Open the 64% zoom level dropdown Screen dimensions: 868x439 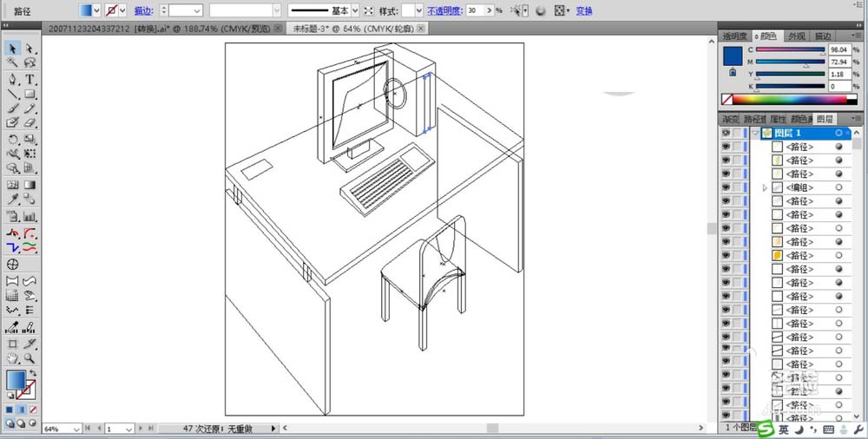tap(76, 429)
